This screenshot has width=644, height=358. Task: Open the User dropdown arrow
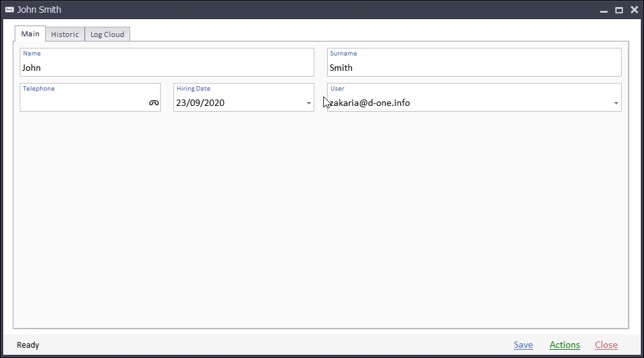point(616,103)
